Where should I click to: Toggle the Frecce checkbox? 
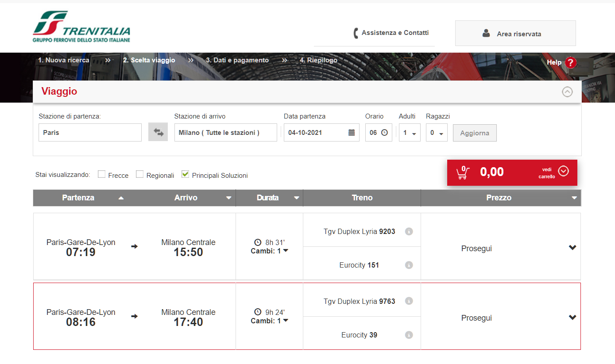coord(101,174)
